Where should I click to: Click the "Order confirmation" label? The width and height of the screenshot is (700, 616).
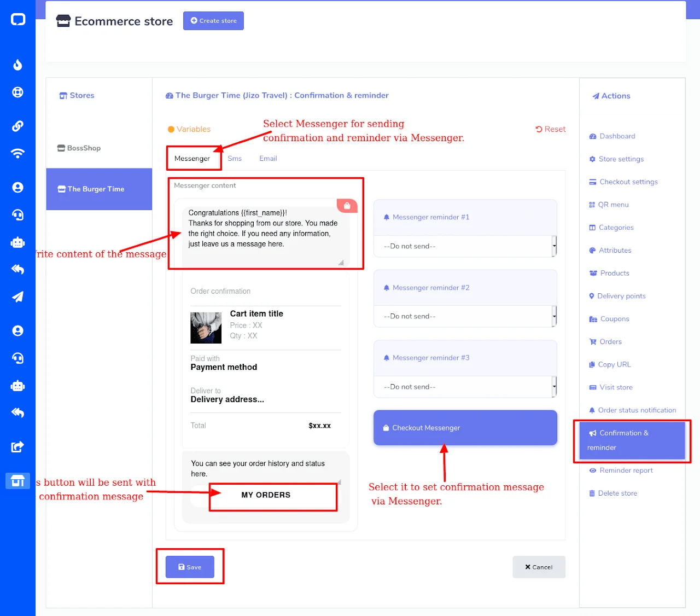[220, 291]
